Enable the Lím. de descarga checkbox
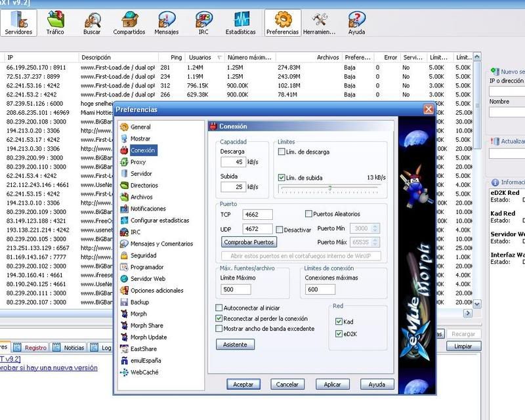Screen dimensions: 525x420 [282, 152]
